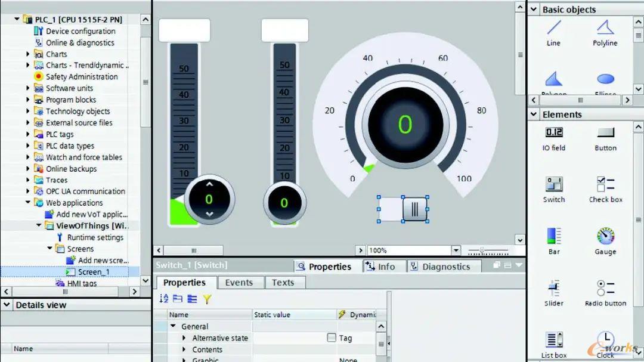Click the switch element on the canvas
The image size is (644, 362).
[x=403, y=209]
